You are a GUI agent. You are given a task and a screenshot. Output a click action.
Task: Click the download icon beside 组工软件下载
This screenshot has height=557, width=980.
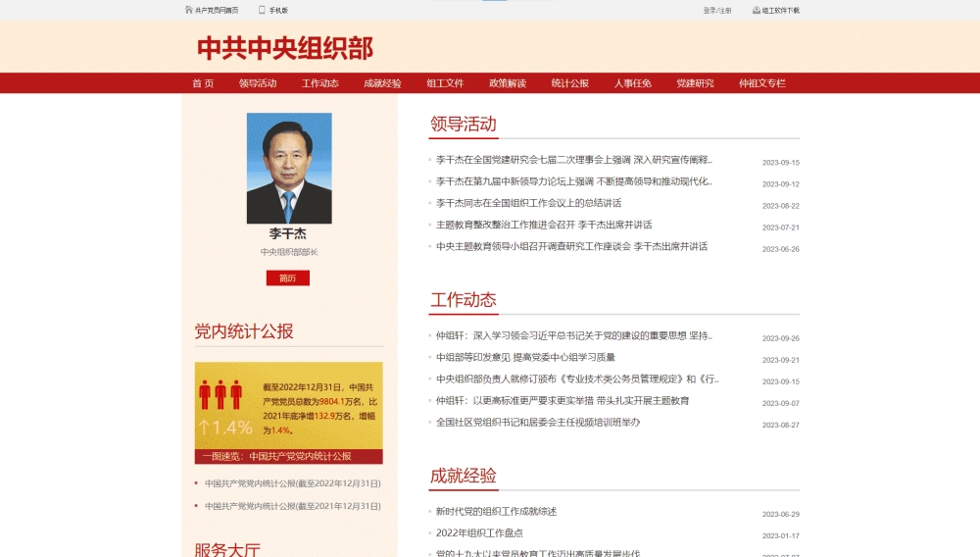[x=757, y=10]
